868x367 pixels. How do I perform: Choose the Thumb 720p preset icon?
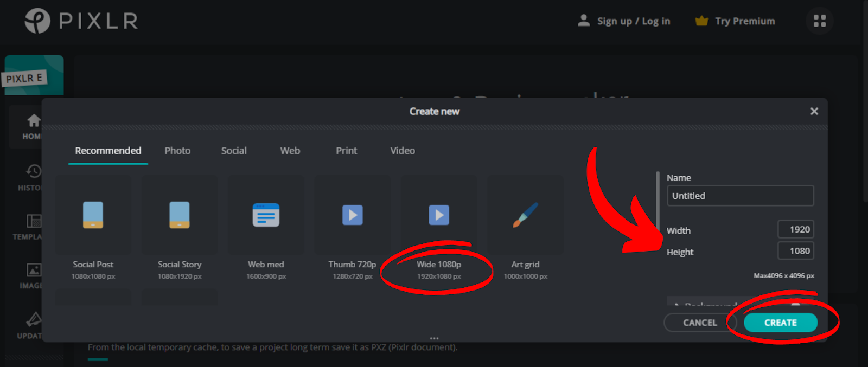(x=353, y=215)
